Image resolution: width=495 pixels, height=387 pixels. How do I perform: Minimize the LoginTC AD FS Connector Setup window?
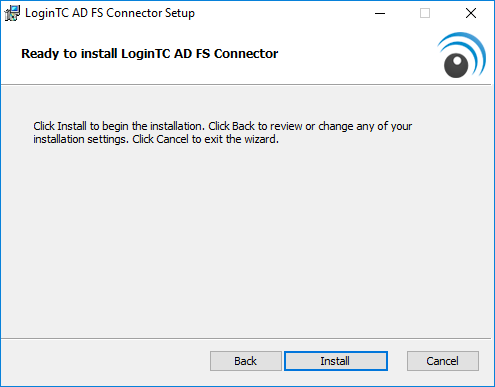[380, 13]
